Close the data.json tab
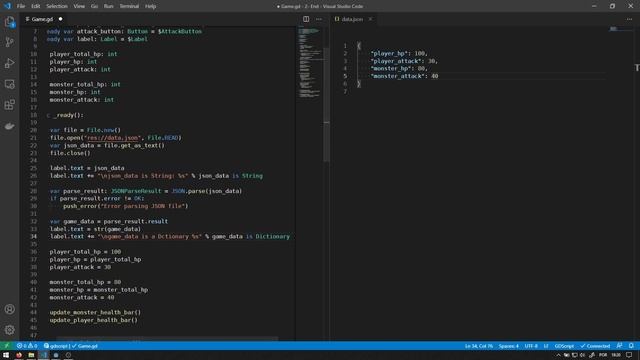 370,19
